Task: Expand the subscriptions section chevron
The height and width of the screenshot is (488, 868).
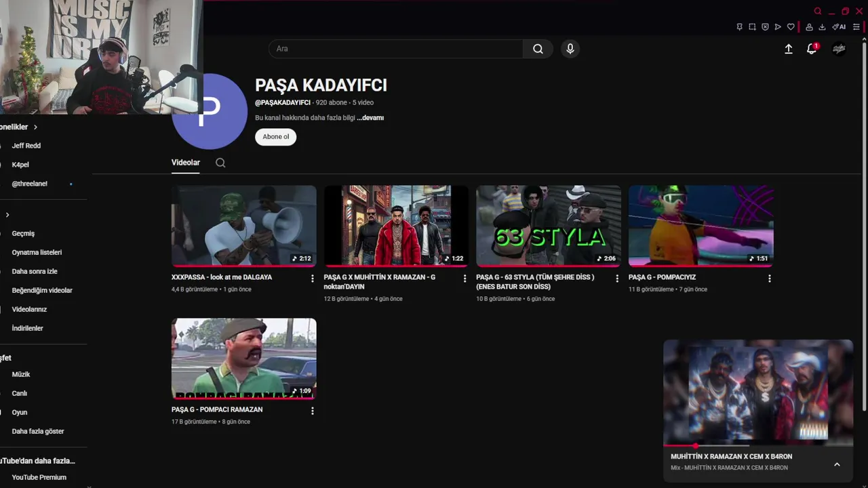Action: pyautogui.click(x=35, y=127)
